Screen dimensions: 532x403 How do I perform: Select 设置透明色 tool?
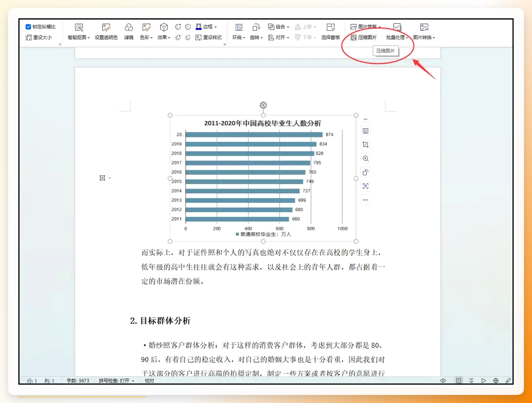pyautogui.click(x=106, y=32)
